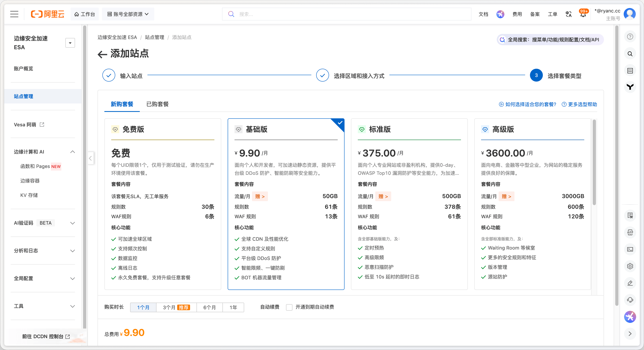Open the hamburger navigation menu
Viewport: 644px width, 350px height.
[14, 14]
